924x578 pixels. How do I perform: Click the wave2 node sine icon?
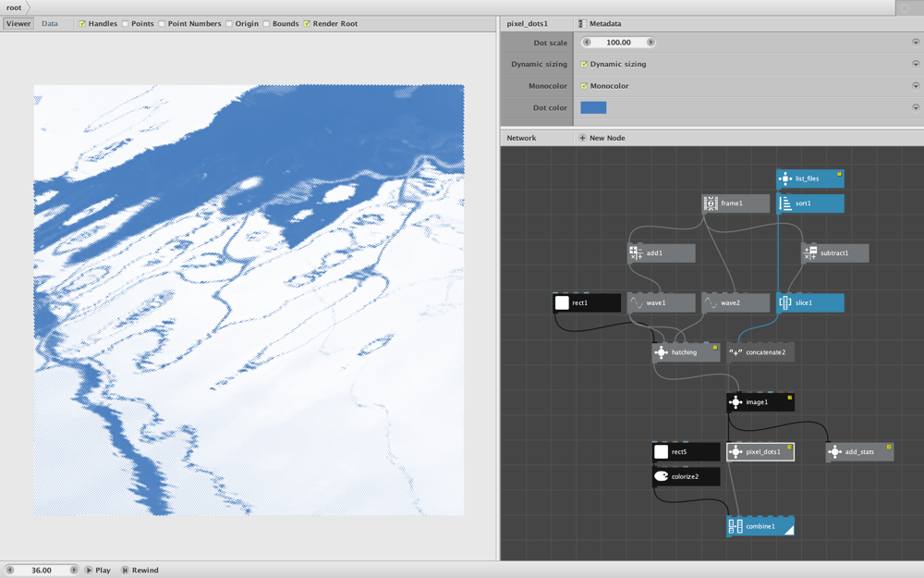click(711, 302)
